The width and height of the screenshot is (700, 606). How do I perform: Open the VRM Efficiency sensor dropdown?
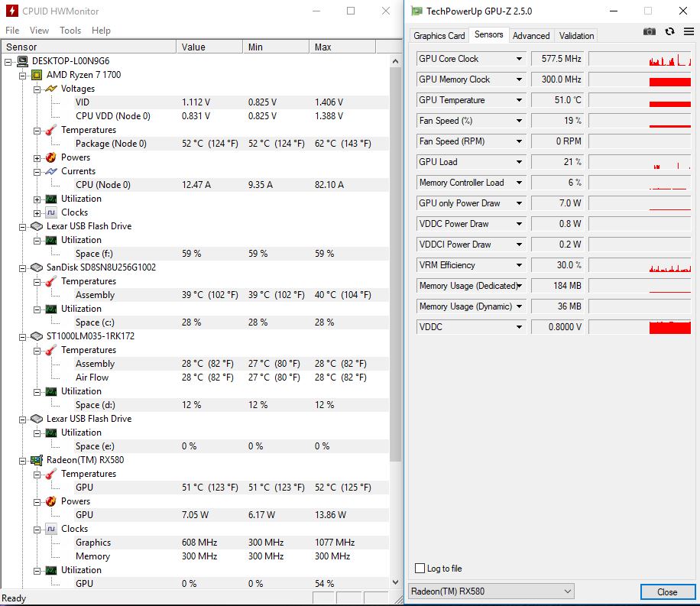tap(519, 265)
